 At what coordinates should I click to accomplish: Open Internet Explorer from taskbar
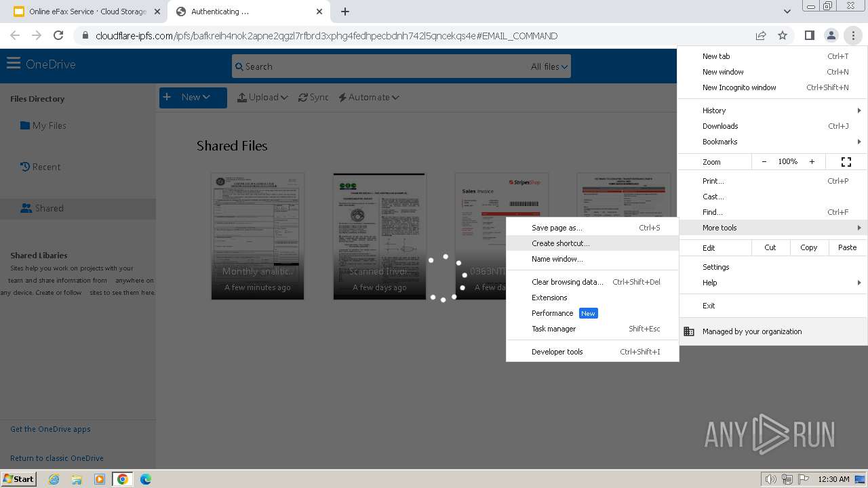pyautogui.click(x=54, y=479)
